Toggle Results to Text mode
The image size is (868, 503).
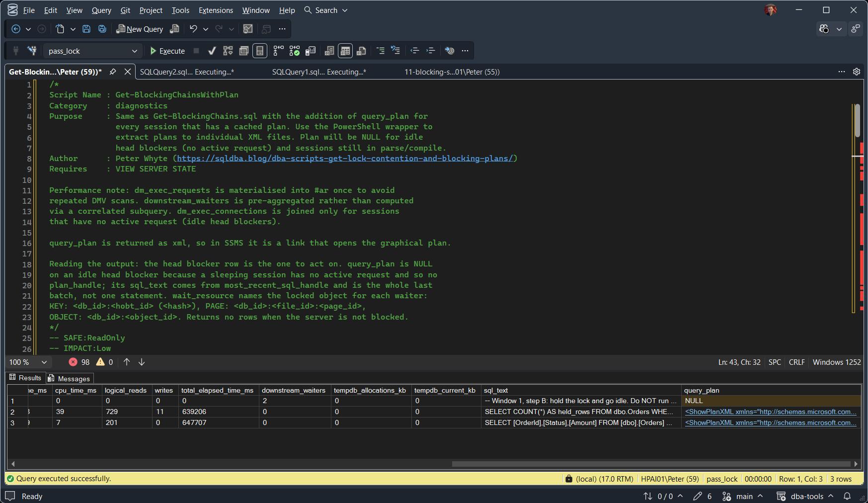point(329,51)
